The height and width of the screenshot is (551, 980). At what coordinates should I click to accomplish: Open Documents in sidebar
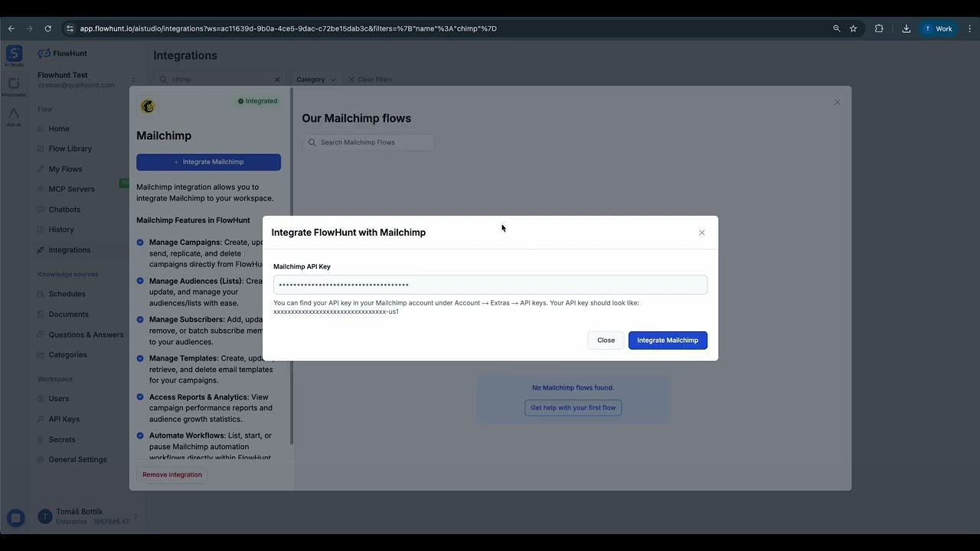tap(68, 315)
